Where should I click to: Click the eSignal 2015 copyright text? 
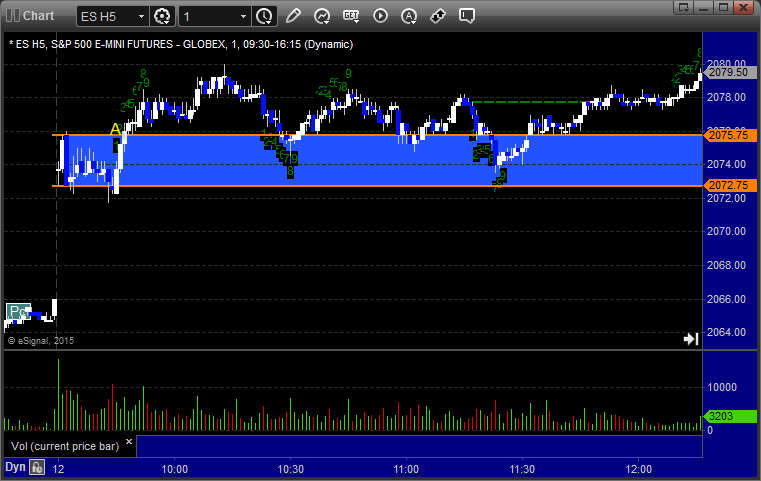(41, 341)
